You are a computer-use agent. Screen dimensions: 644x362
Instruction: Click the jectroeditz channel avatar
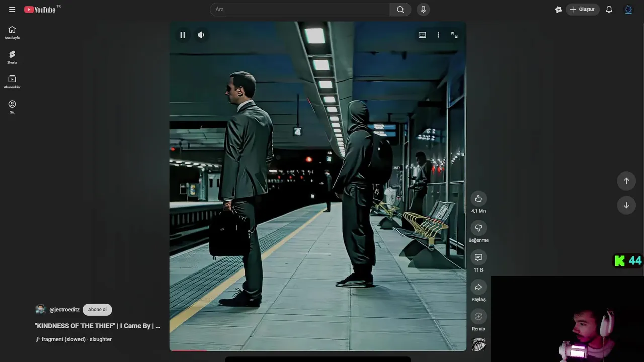[x=40, y=310]
